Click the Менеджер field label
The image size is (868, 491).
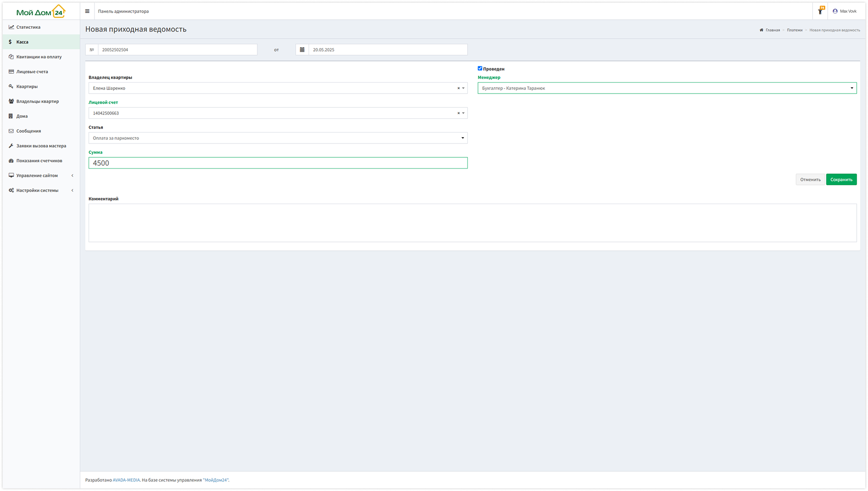pos(489,77)
